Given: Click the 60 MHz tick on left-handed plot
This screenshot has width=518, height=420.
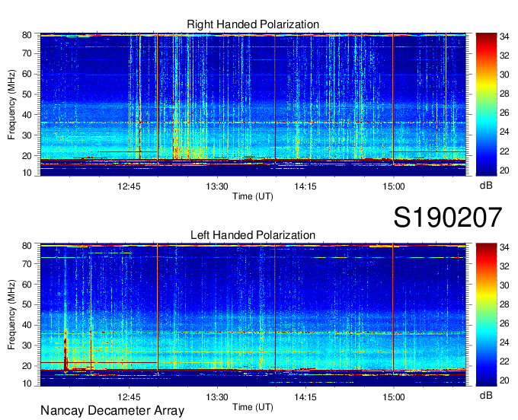Looking at the screenshot, I should tap(27, 284).
